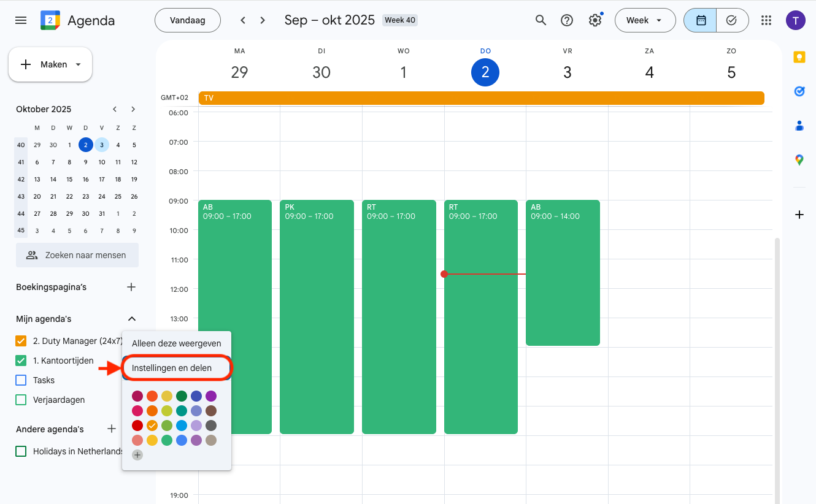Open Google Maps in side panel
Screen dimensions: 816x504
799,160
